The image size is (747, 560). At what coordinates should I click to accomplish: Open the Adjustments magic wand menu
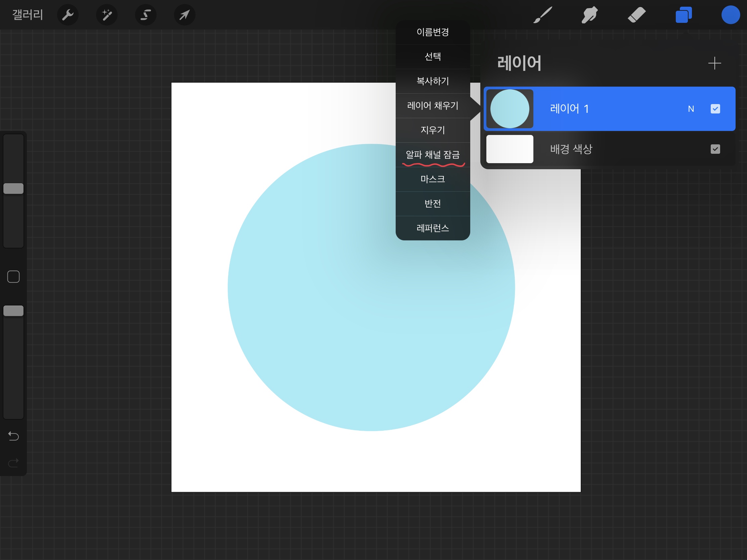point(107,15)
